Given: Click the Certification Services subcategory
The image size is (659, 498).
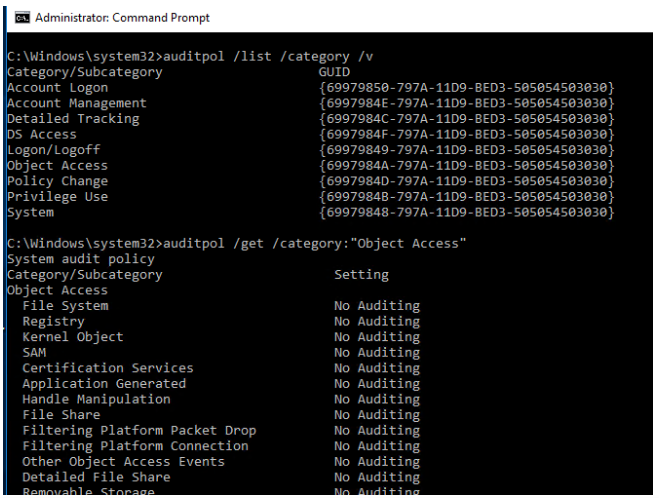Looking at the screenshot, I should click(x=108, y=368).
